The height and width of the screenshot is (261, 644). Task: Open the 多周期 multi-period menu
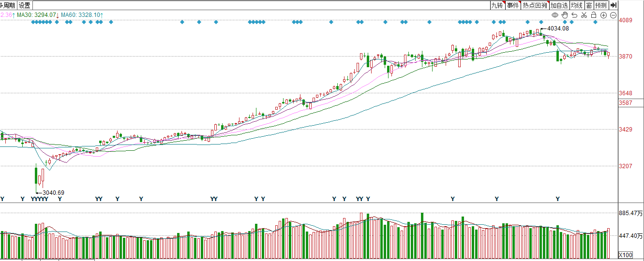(x=7, y=5)
